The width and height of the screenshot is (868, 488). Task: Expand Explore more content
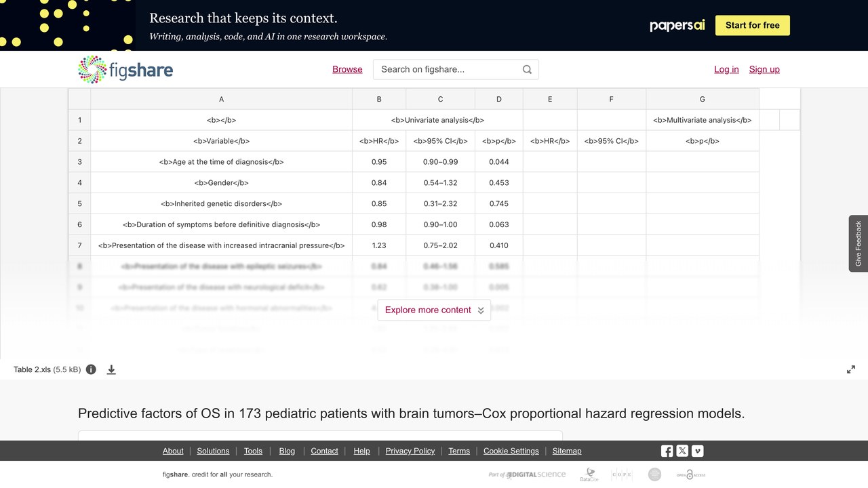434,310
